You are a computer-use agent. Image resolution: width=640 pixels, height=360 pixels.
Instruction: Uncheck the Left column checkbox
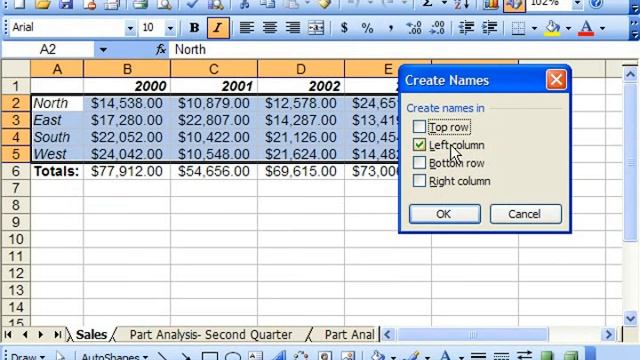[x=419, y=145]
